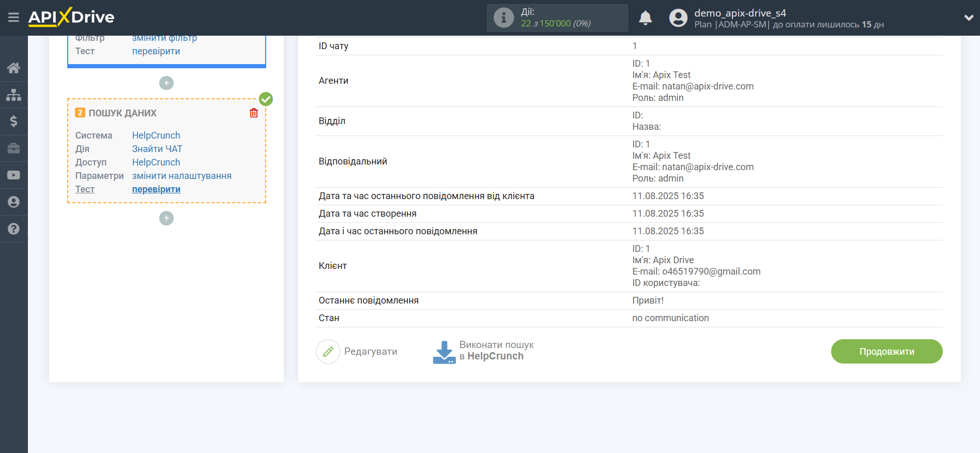Add a step above the data search block
The height and width of the screenshot is (453, 980).
pos(166,83)
